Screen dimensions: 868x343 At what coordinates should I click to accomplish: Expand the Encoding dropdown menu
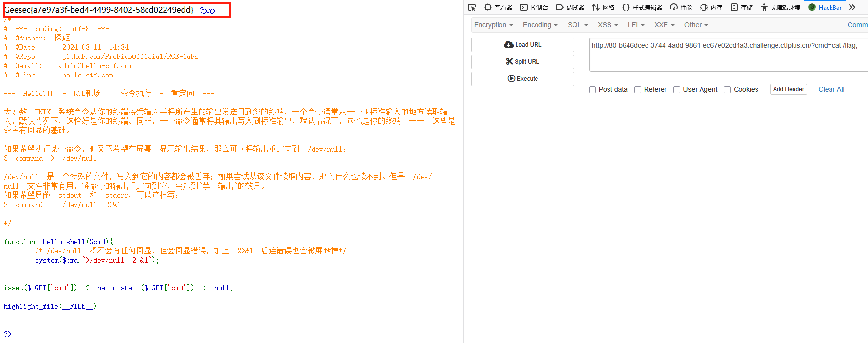tap(540, 25)
